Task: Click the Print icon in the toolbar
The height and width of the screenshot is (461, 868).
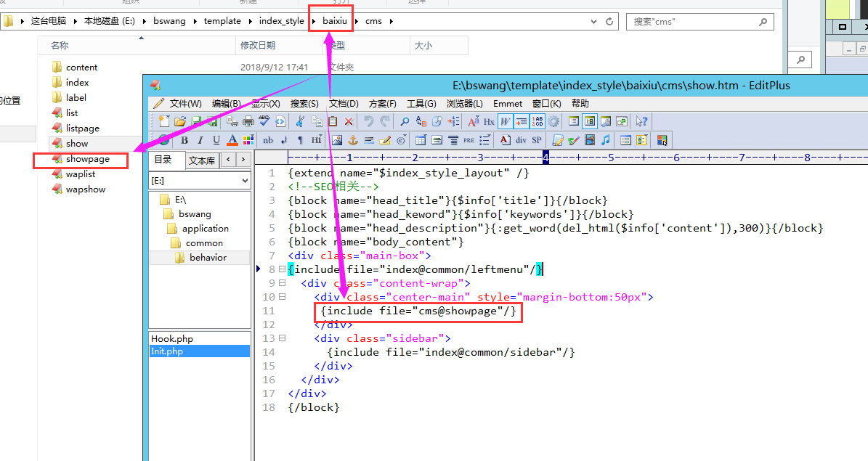Action: coord(248,121)
